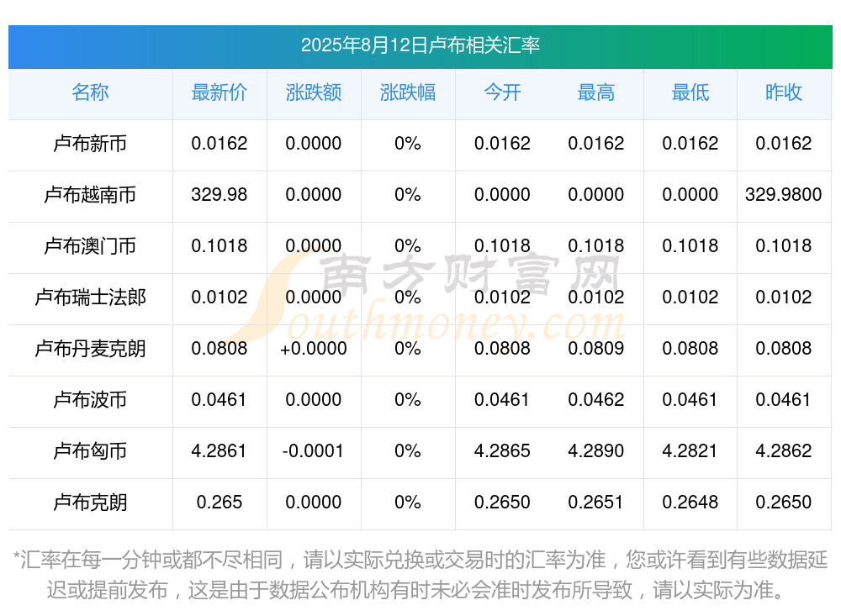Select the 卢布波币 row name
Image resolution: width=841 pixels, height=616 pixels.
90,400
